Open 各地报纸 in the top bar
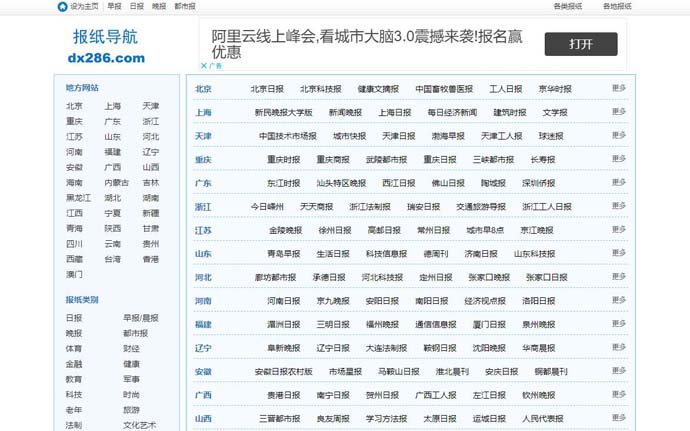This screenshot has height=431, width=690. pyautogui.click(x=617, y=6)
